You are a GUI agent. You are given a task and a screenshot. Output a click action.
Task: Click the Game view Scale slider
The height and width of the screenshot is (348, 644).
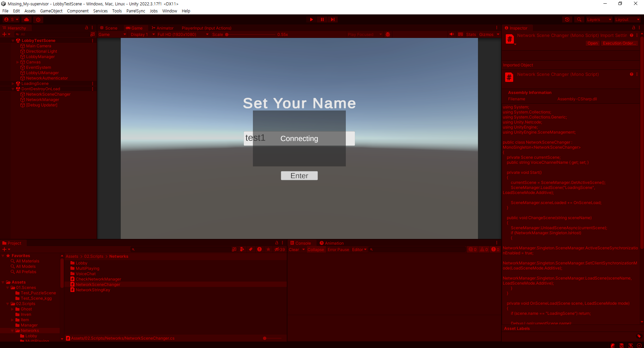251,35
